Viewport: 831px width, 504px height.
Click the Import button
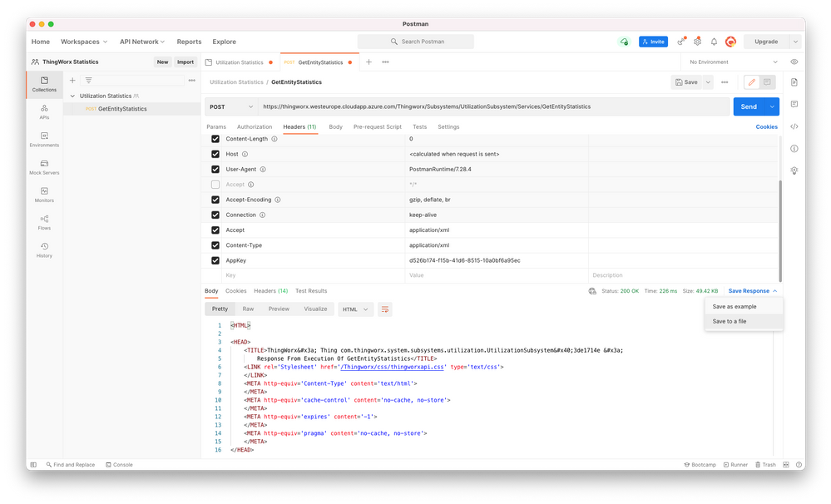pyautogui.click(x=185, y=62)
